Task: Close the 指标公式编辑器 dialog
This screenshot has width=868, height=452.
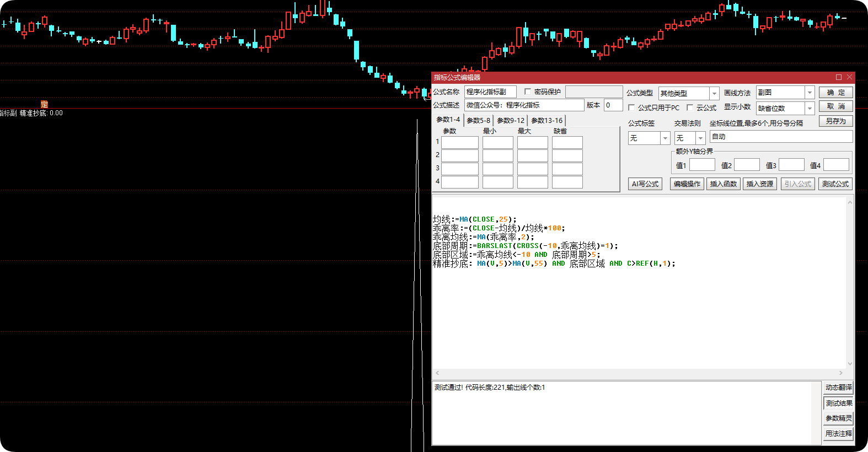Action: 850,77
